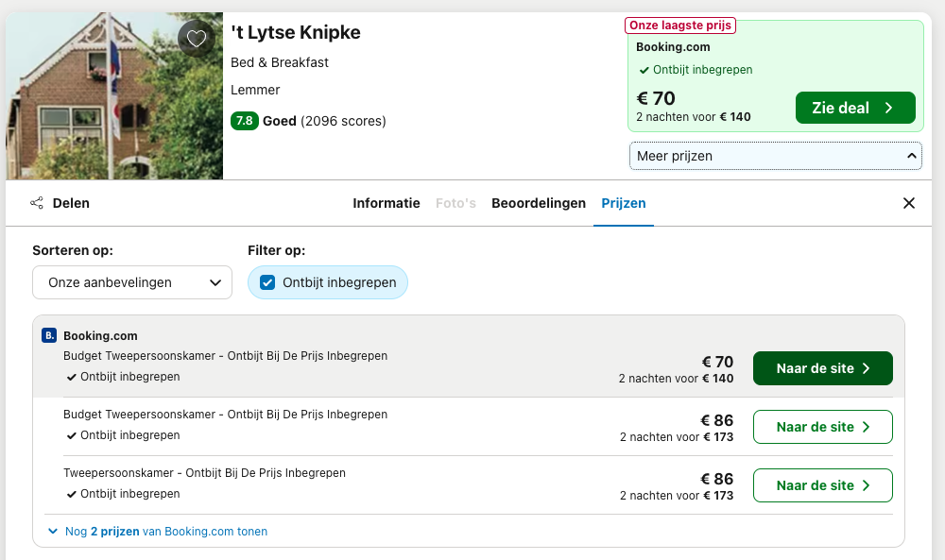Click the 't Lytse Knipke hotel title

[x=295, y=32]
